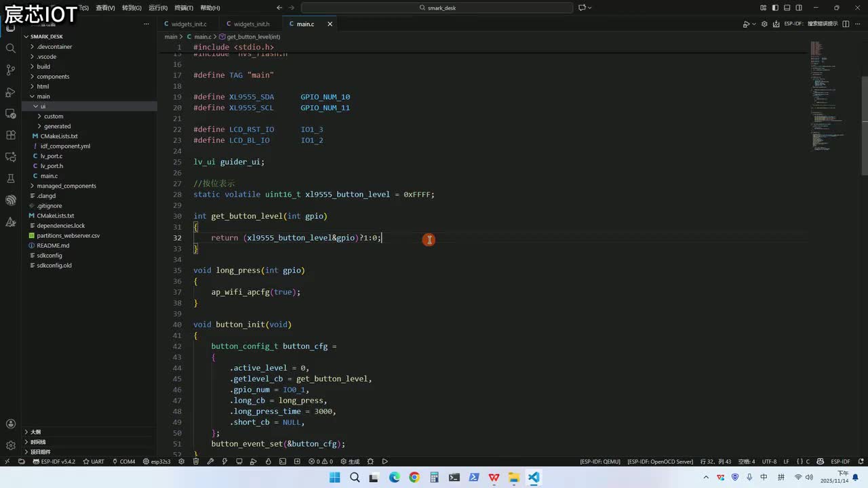Image resolution: width=868 pixels, height=488 pixels.
Task: Click build flash monitor flame icon
Action: pyautogui.click(x=268, y=462)
